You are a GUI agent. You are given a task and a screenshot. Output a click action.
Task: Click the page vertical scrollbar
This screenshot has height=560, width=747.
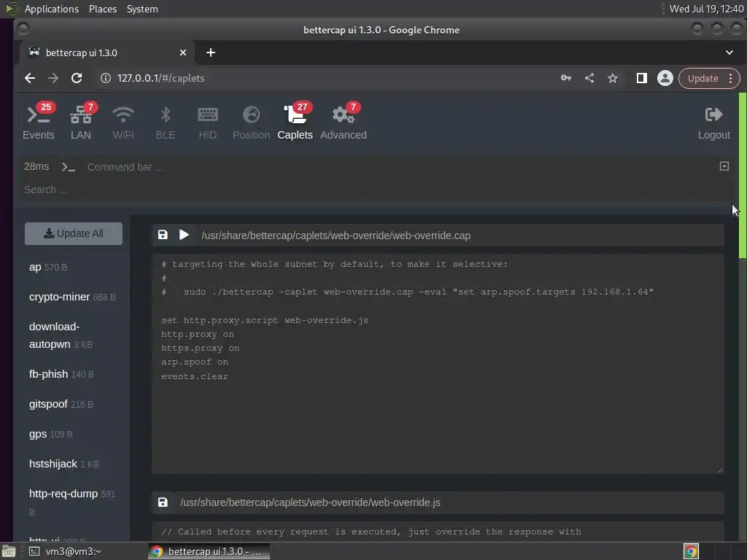pos(742,175)
